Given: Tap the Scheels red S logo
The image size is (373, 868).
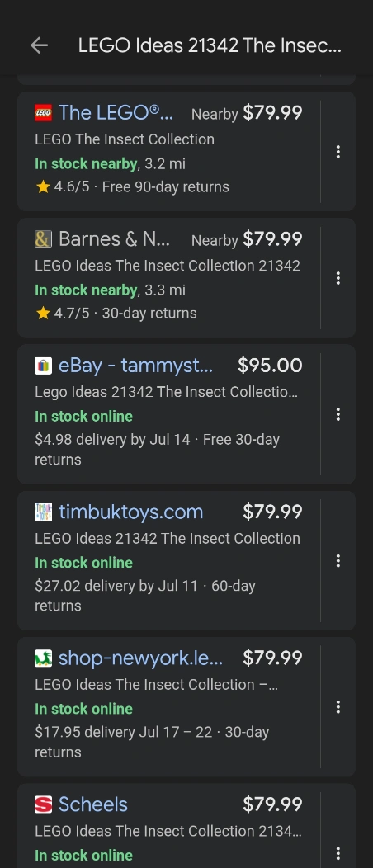Looking at the screenshot, I should (x=43, y=804).
